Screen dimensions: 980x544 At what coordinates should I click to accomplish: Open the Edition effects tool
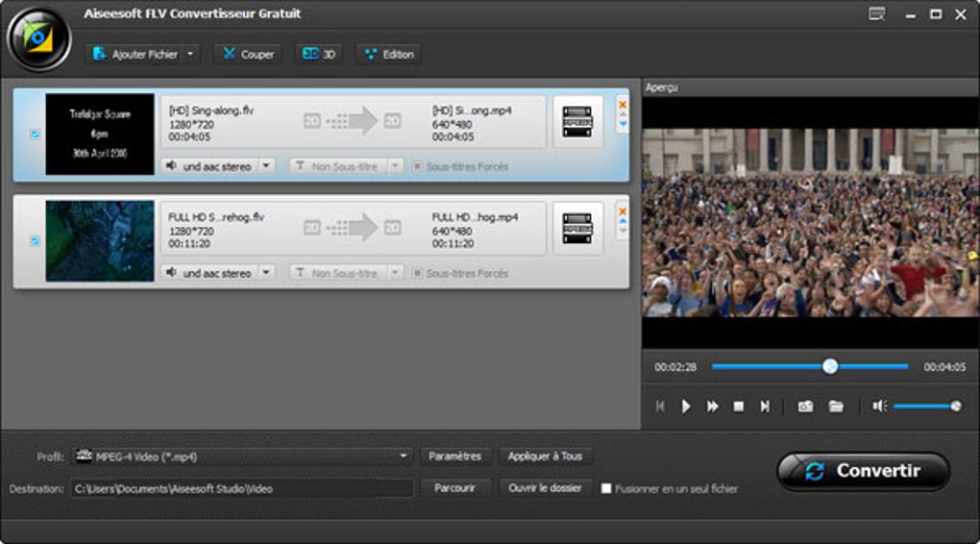(x=389, y=55)
